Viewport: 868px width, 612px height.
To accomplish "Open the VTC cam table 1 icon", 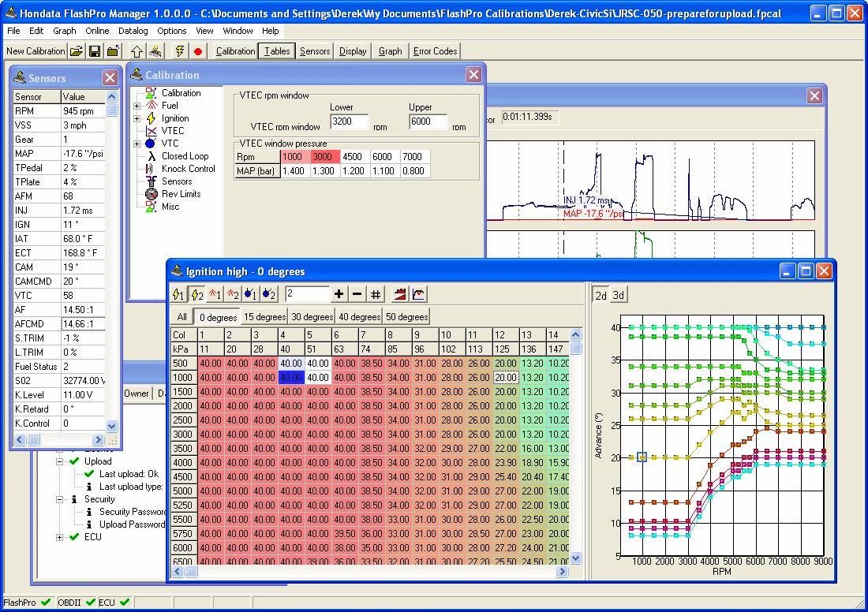I will 251,294.
